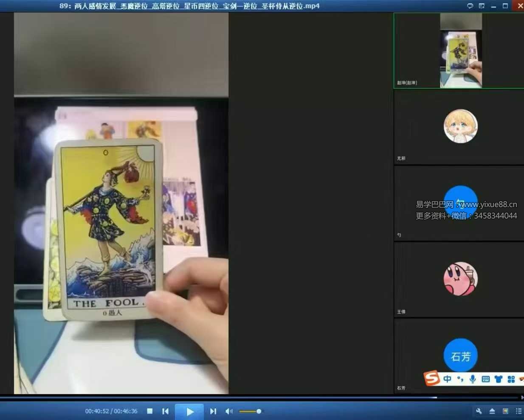Image resolution: width=524 pixels, height=420 pixels.
Task: Click the subtitle panel icon in title bar
Action: click(x=482, y=6)
